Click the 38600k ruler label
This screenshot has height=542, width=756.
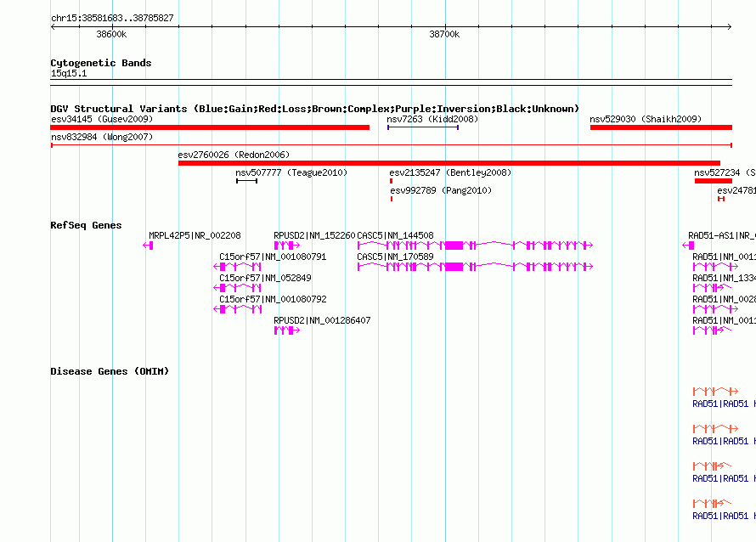[x=111, y=34]
